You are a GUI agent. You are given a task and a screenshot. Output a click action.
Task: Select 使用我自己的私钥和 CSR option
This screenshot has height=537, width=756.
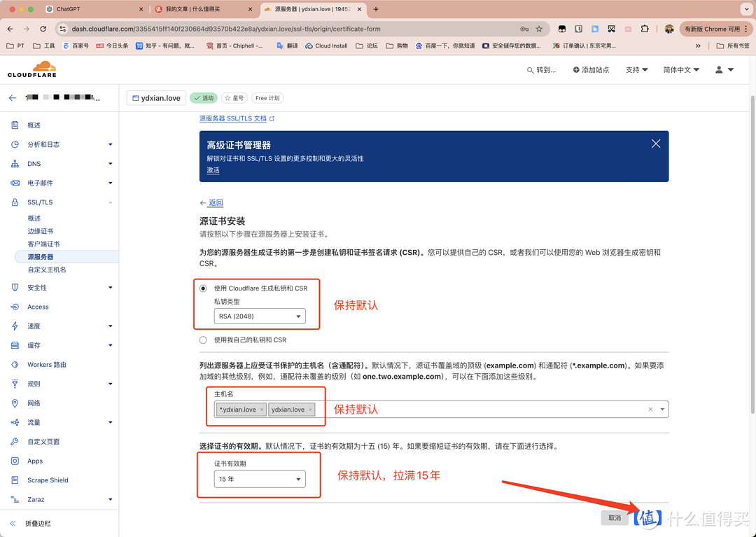point(204,340)
